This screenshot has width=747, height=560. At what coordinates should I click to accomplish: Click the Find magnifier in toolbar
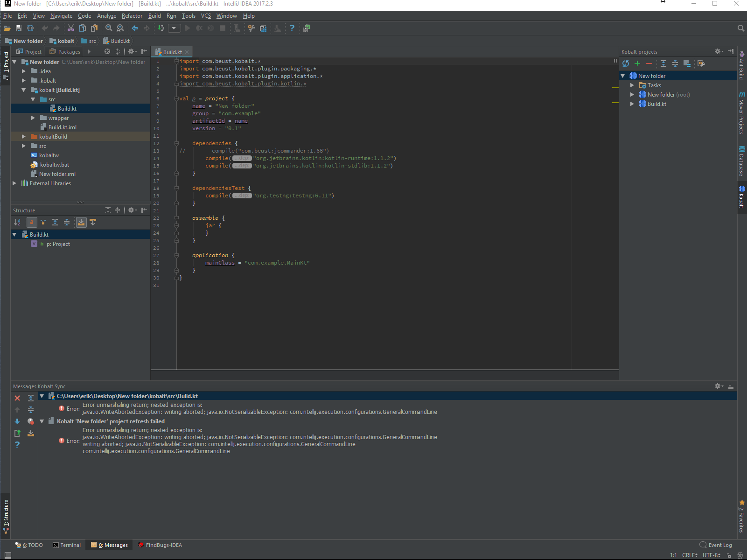point(109,28)
